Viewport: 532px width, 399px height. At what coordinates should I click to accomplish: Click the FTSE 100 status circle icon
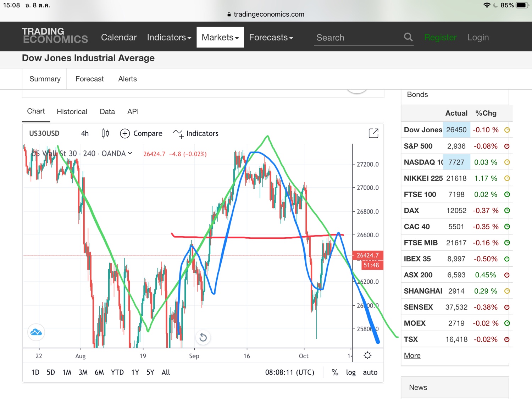point(507,194)
